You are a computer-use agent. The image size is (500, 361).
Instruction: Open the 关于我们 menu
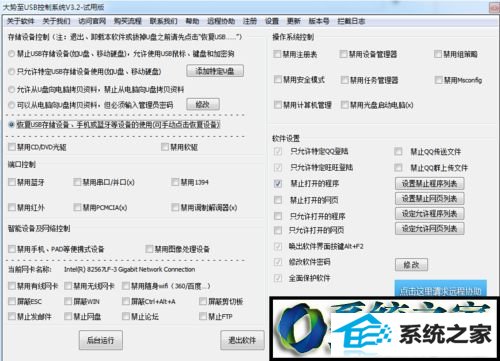pos(56,21)
